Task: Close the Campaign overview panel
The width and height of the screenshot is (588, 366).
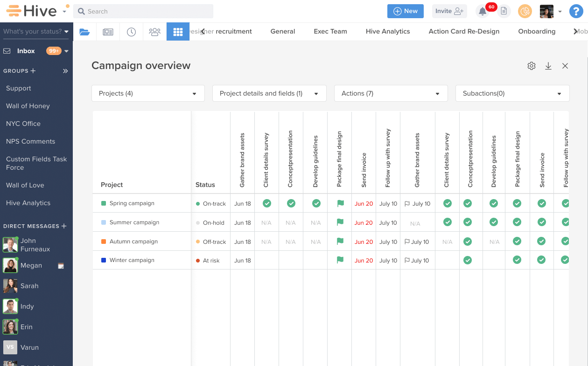Action: pyautogui.click(x=565, y=66)
